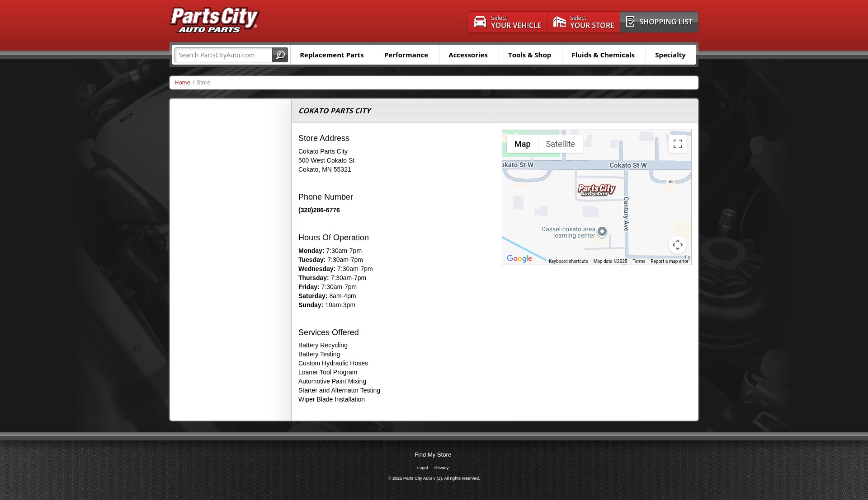Click the Cokato, MN 55321 line
This screenshot has height=500, width=868.
pyautogui.click(x=325, y=170)
